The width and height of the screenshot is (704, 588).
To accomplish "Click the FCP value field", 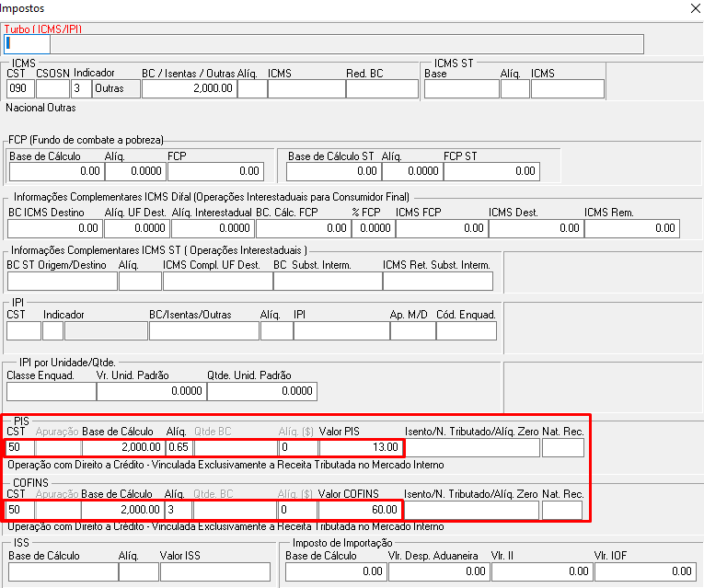I will pos(215,171).
